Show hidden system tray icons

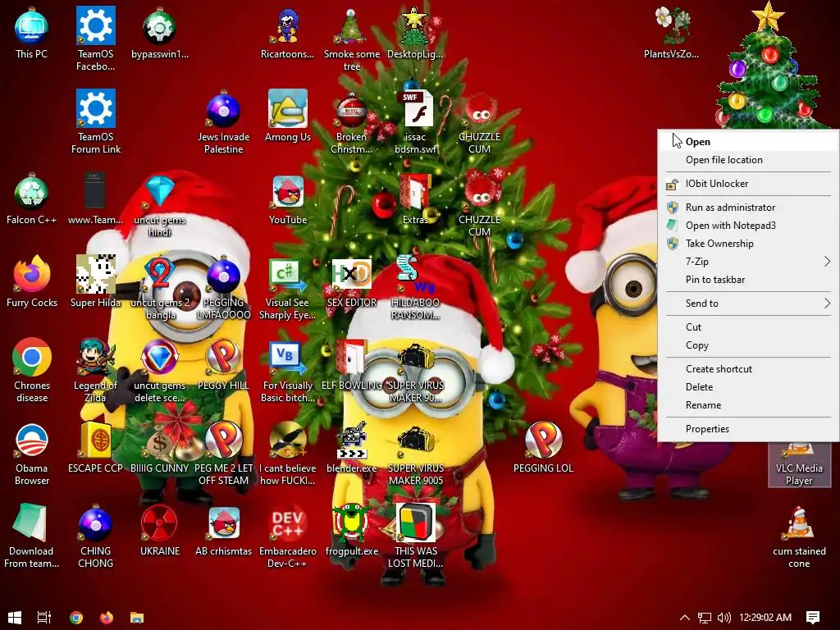[x=685, y=618]
